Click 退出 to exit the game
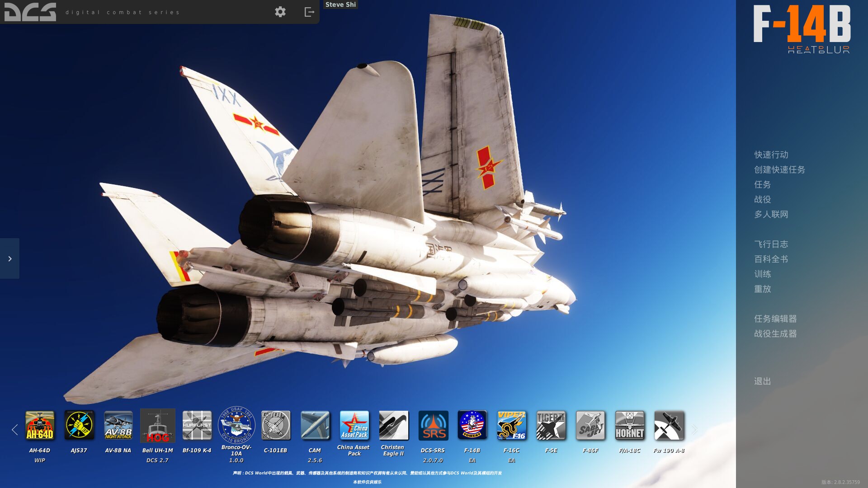This screenshot has width=868, height=488. (x=763, y=381)
